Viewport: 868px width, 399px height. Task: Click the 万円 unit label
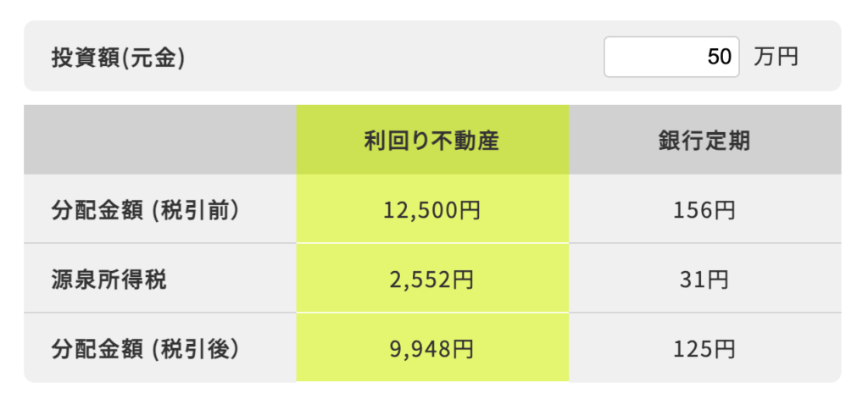[776, 58]
